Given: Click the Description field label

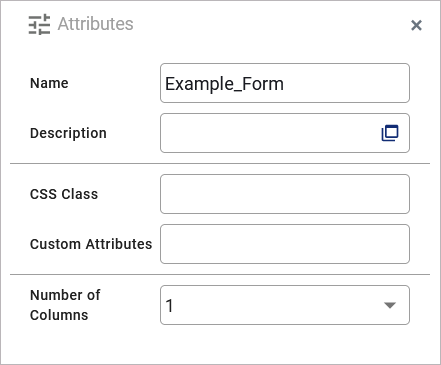Looking at the screenshot, I should (68, 133).
